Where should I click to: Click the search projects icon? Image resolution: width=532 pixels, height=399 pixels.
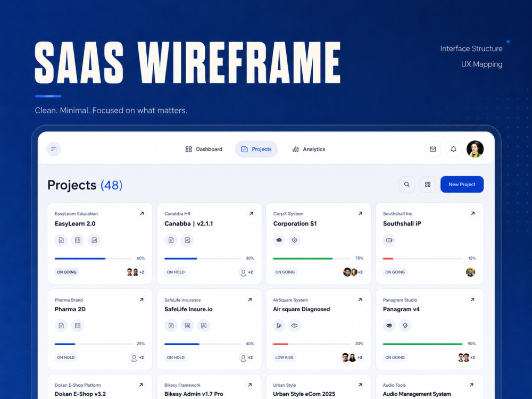tap(407, 184)
